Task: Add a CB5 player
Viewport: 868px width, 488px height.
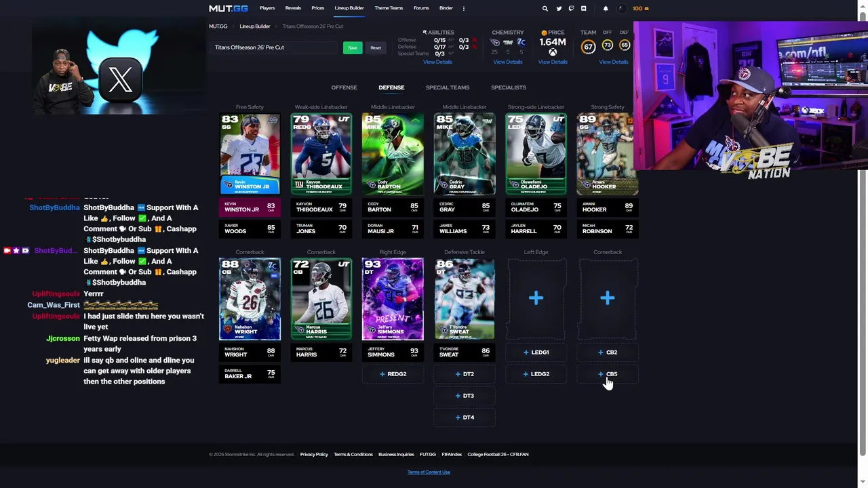Action: (608, 374)
